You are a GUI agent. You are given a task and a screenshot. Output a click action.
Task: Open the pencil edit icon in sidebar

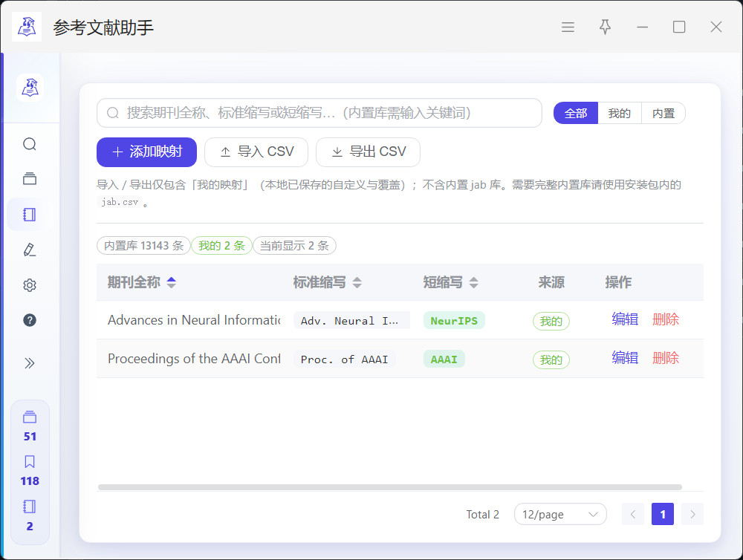tap(30, 250)
